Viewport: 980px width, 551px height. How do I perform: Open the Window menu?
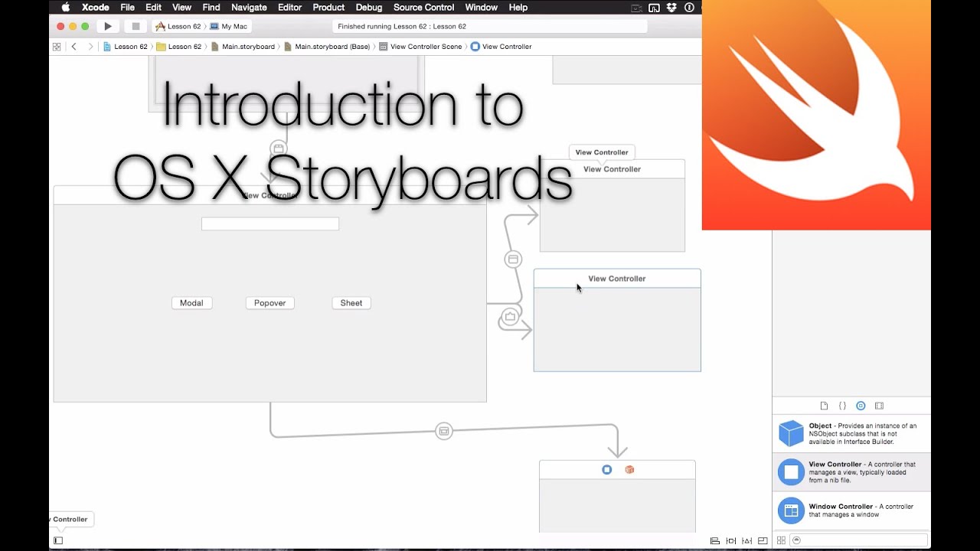481,7
